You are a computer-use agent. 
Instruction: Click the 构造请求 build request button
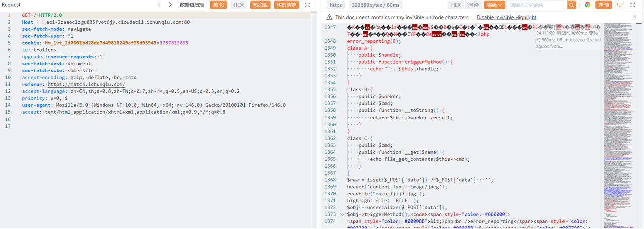[x=286, y=5]
